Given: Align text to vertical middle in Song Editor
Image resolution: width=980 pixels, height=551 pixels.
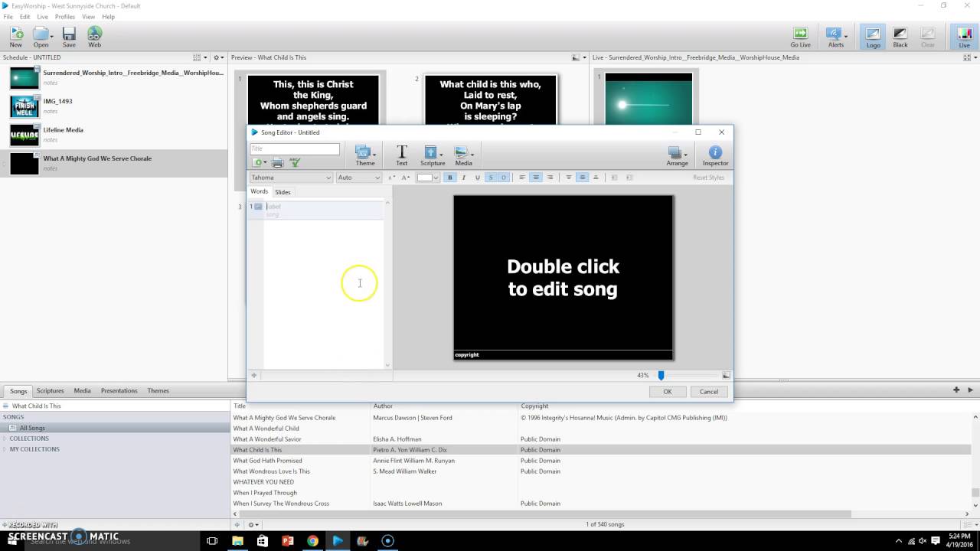Looking at the screenshot, I should [582, 178].
